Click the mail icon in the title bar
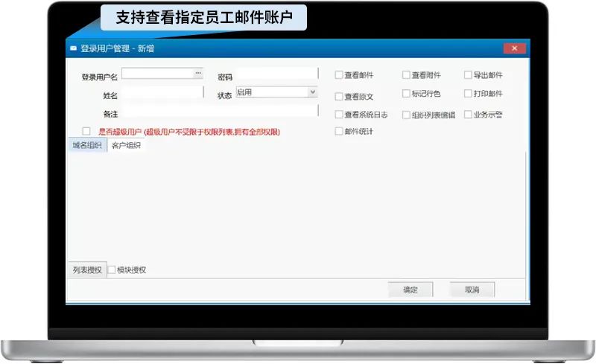596x364 pixels. tap(73, 48)
